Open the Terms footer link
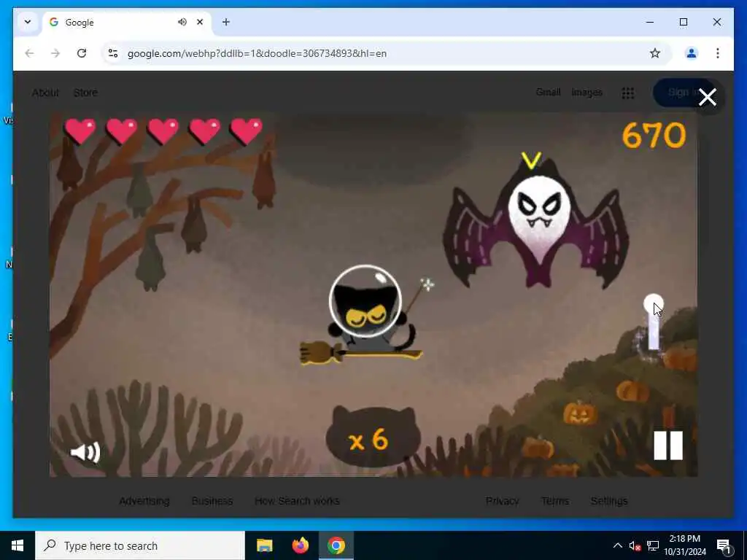This screenshot has height=560, width=747. 555,500
